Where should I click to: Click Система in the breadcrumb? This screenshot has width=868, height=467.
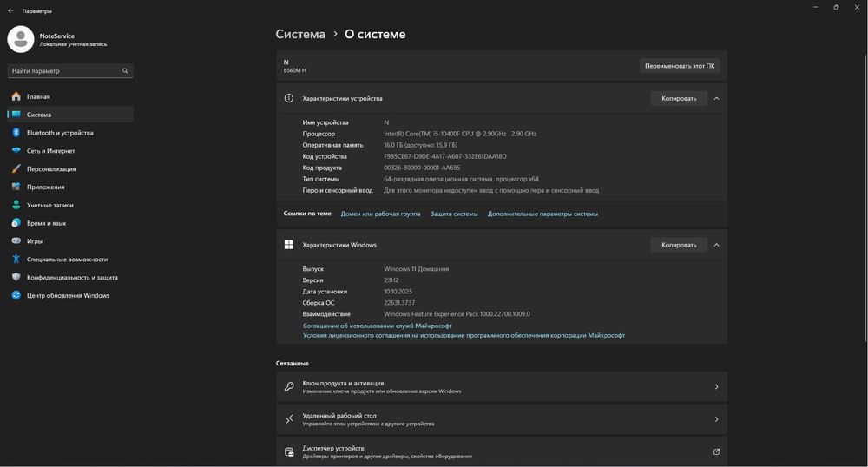pyautogui.click(x=300, y=35)
